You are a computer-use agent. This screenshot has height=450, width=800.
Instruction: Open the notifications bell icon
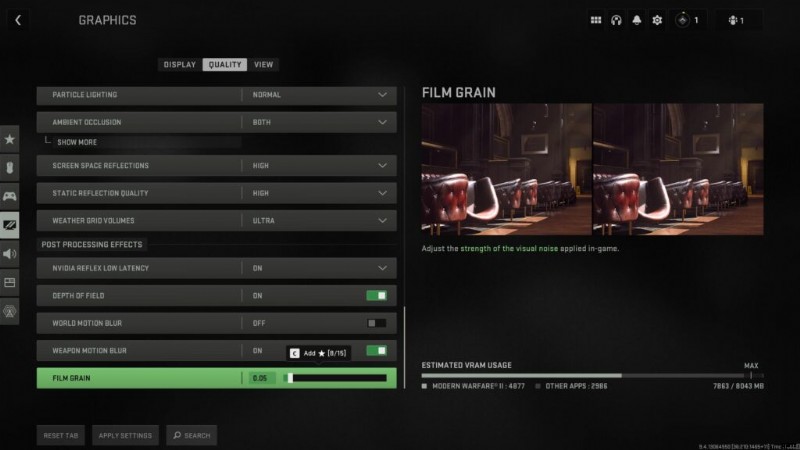pyautogui.click(x=637, y=20)
